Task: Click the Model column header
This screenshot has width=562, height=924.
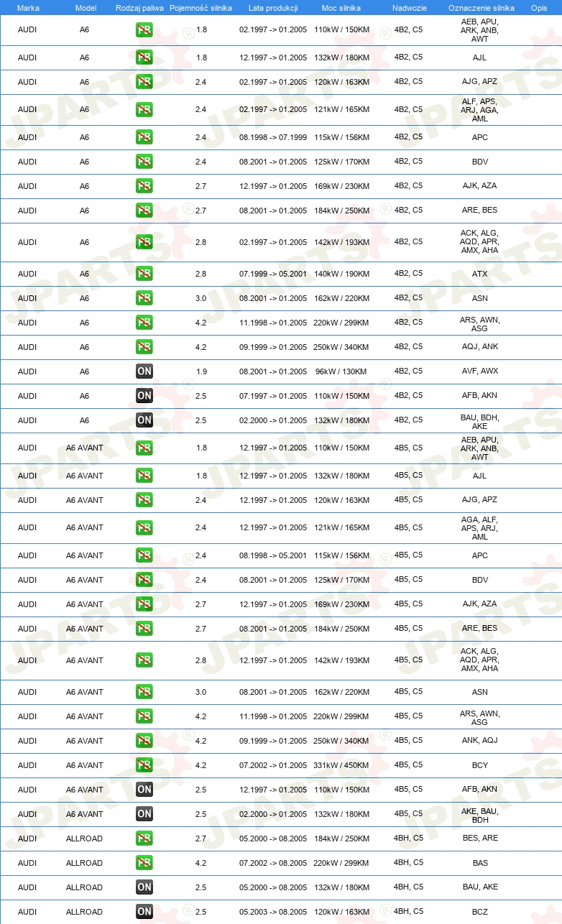Action: click(x=85, y=7)
